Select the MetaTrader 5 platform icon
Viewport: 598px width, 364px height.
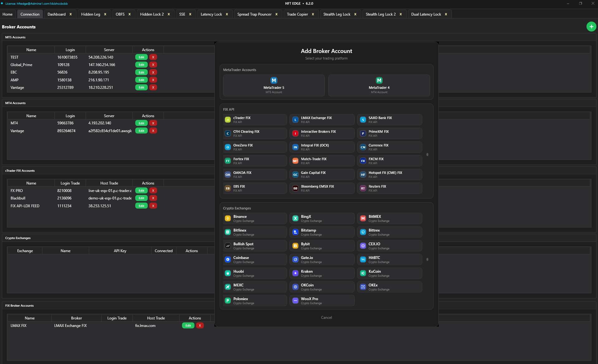pos(274,80)
